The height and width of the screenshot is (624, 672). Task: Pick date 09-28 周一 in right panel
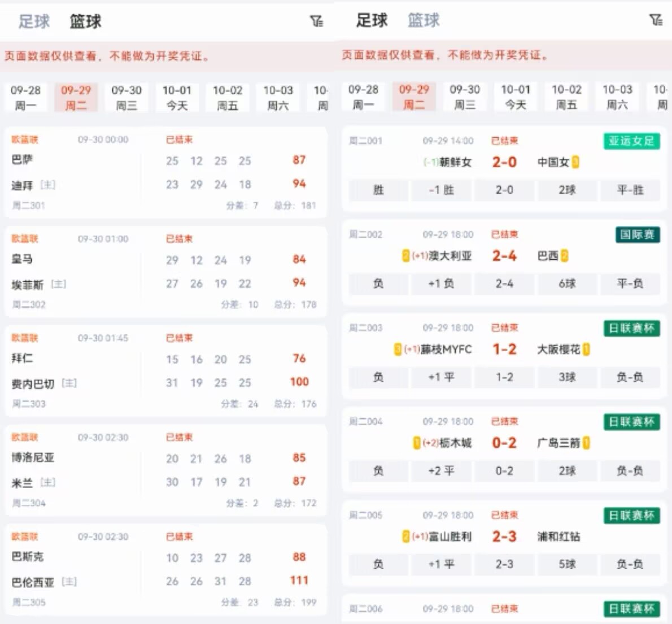pos(363,97)
